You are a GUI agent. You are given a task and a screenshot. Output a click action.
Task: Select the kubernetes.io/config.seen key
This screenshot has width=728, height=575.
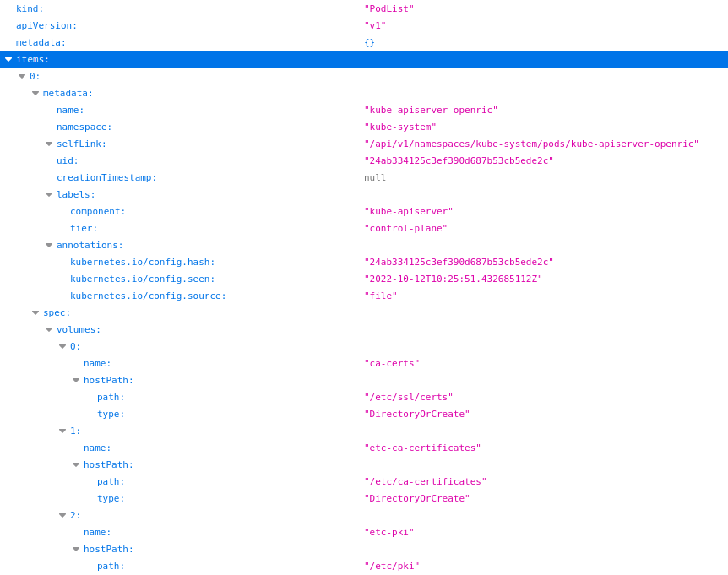click(143, 279)
